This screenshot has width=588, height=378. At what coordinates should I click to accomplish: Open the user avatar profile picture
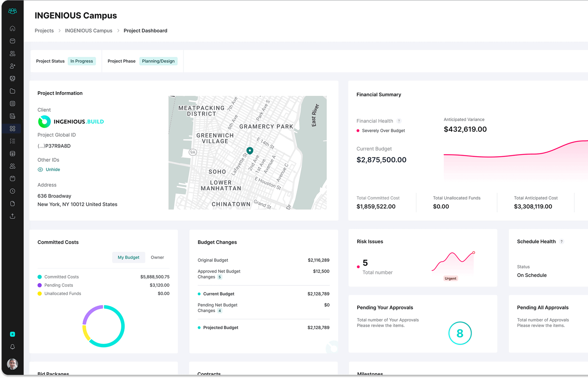(x=12, y=364)
